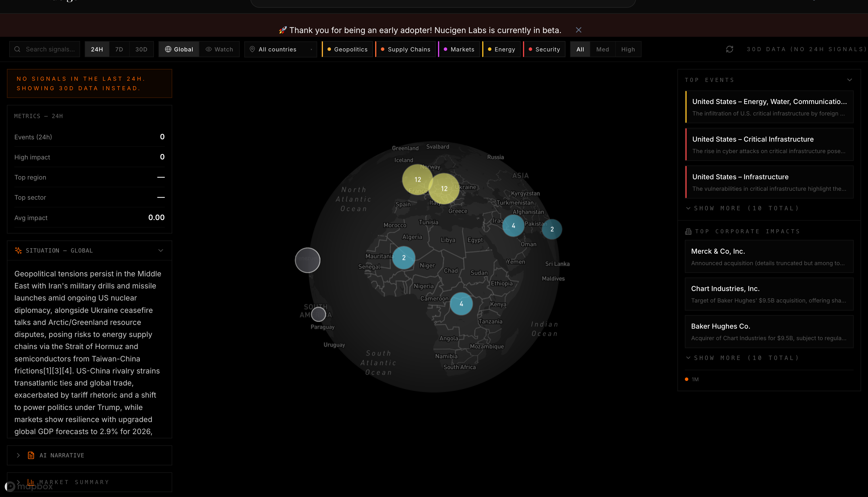
Task: Show more top events
Action: click(x=742, y=208)
